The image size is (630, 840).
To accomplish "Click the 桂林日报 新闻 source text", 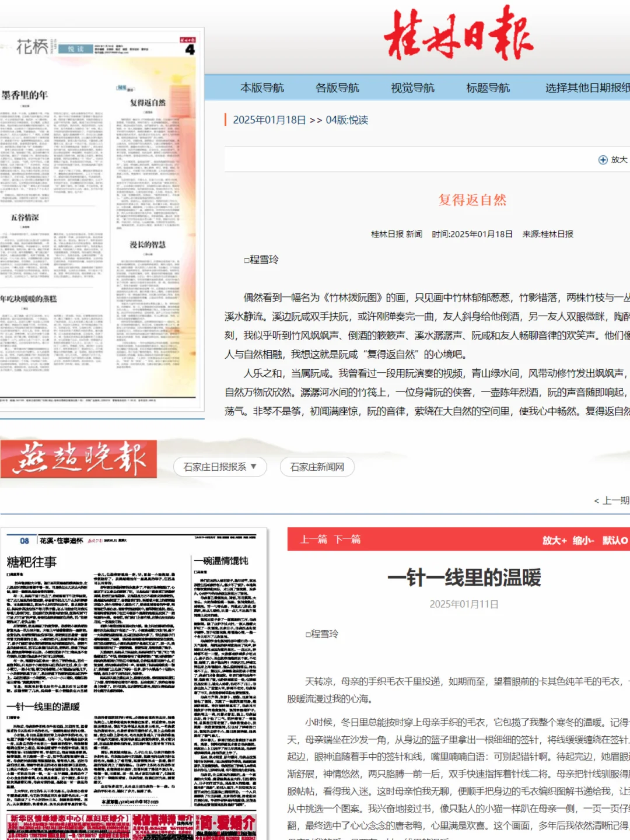I will pyautogui.click(x=397, y=234).
